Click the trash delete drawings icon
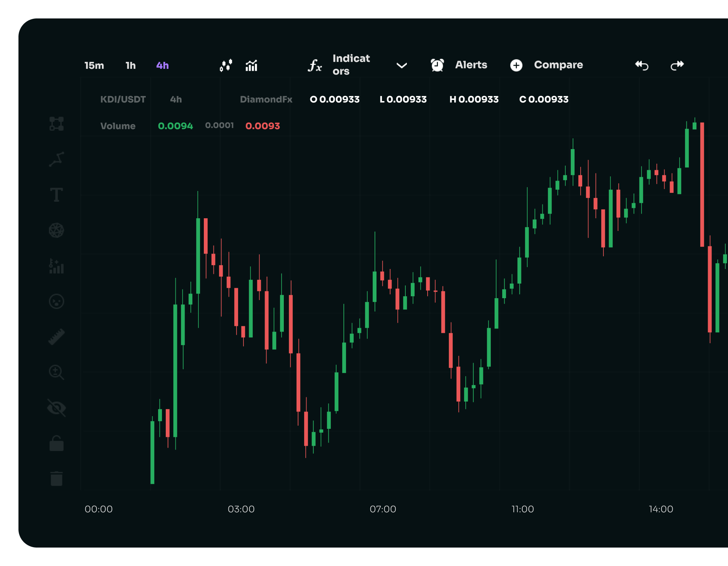The width and height of the screenshot is (728, 566). pyautogui.click(x=57, y=479)
